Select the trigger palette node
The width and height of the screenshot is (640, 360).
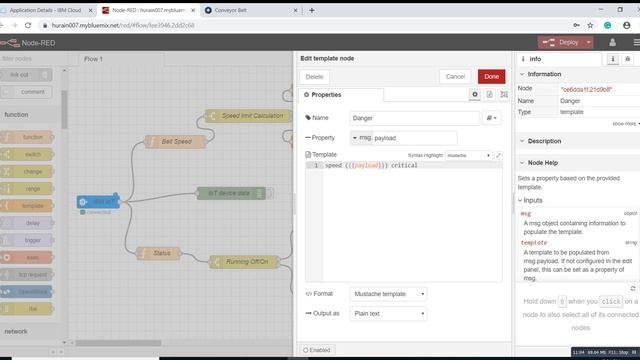(x=27, y=240)
